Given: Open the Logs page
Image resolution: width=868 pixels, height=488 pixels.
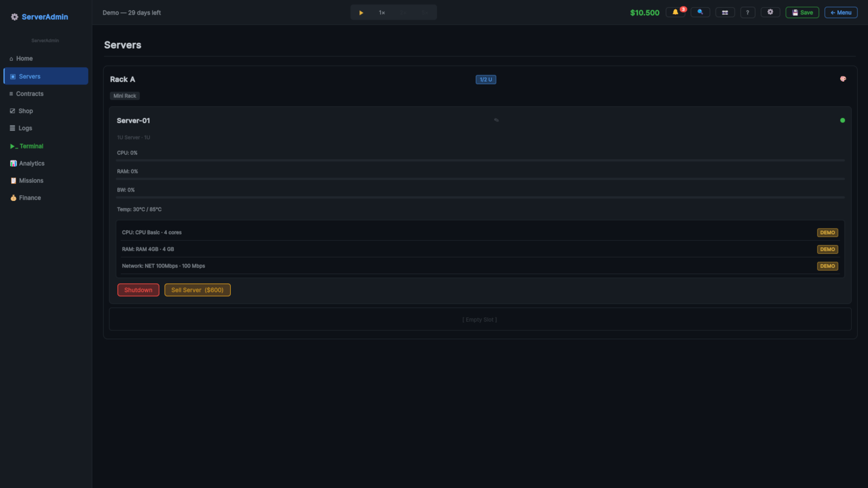Looking at the screenshot, I should coord(46,128).
